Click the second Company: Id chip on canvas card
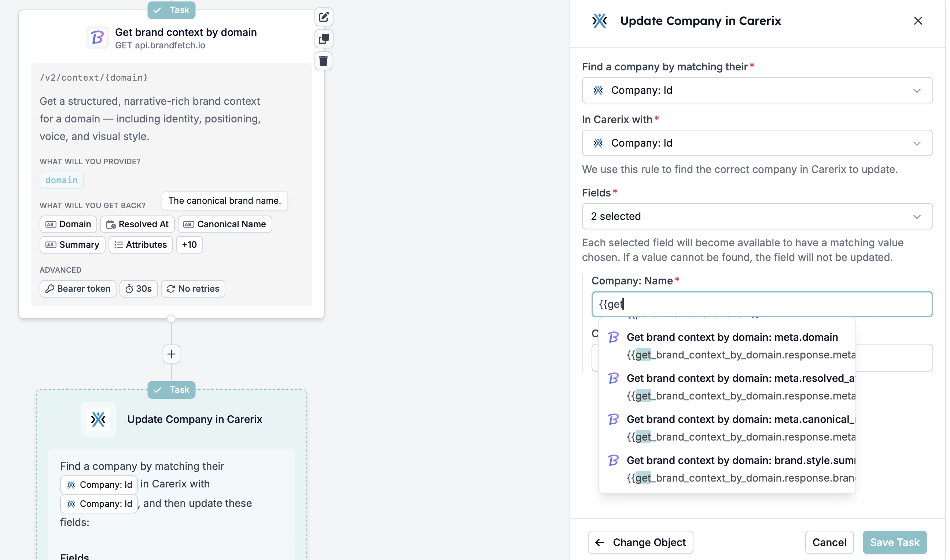 [x=99, y=504]
